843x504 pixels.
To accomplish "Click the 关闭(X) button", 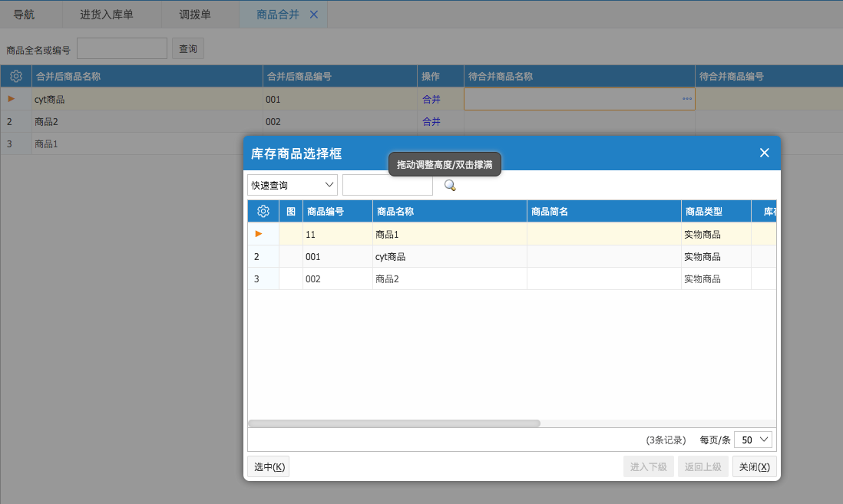I will coord(754,466).
